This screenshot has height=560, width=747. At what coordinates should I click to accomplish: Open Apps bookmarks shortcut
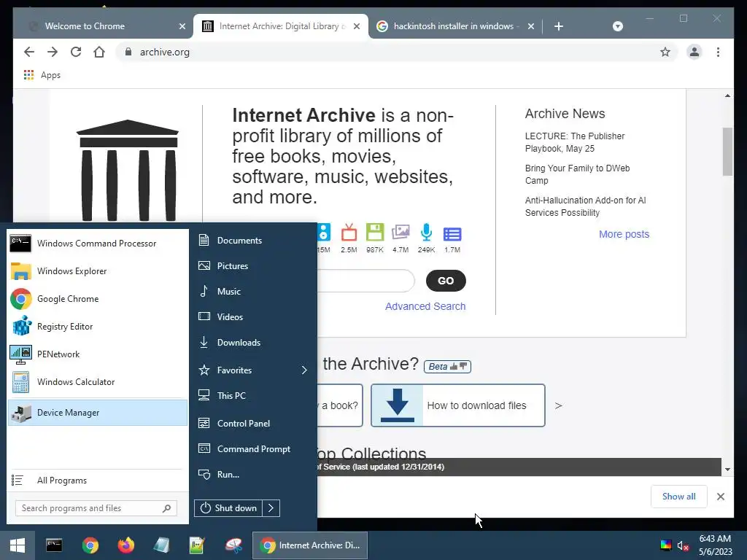coord(42,75)
